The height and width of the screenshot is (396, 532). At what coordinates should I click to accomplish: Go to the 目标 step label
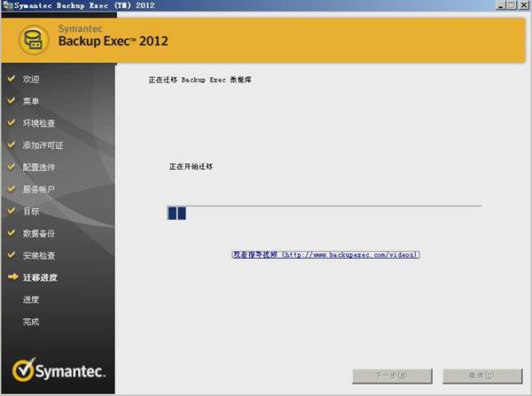click(x=31, y=212)
